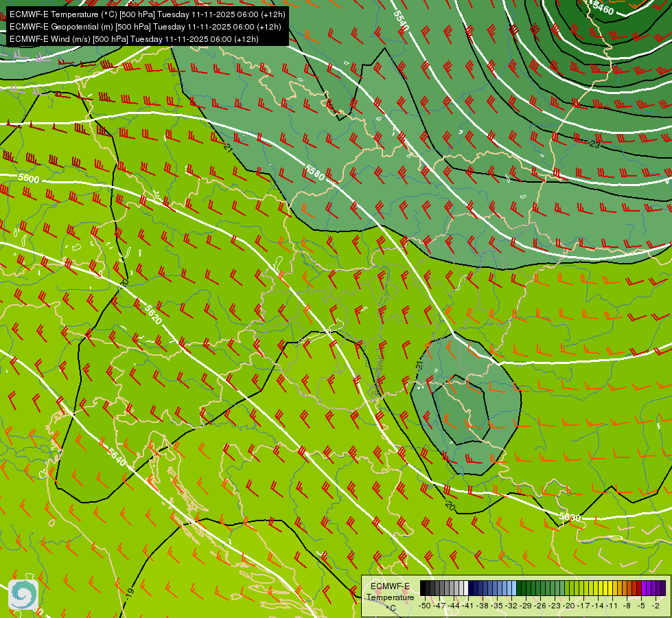Select the ECMWF-E Temperature 500 hPa title line
The height and width of the screenshot is (618, 672).
[x=147, y=14]
